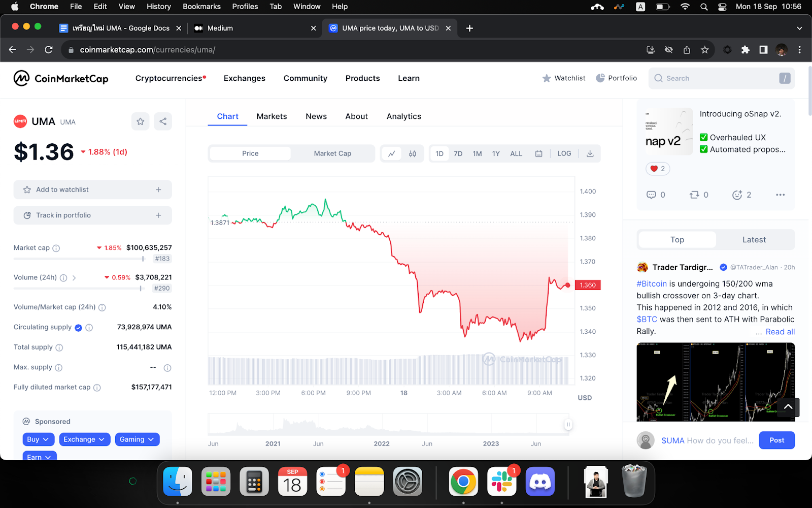Reload the current page

pos(49,50)
